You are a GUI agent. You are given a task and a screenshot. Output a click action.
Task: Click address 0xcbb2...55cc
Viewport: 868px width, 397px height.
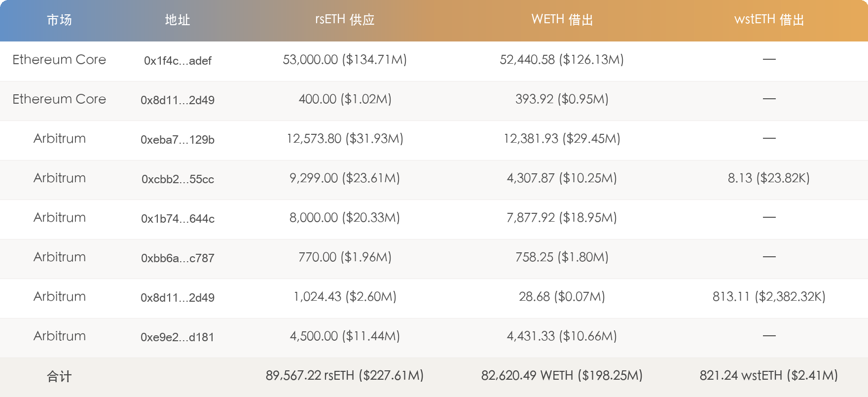coord(178,179)
